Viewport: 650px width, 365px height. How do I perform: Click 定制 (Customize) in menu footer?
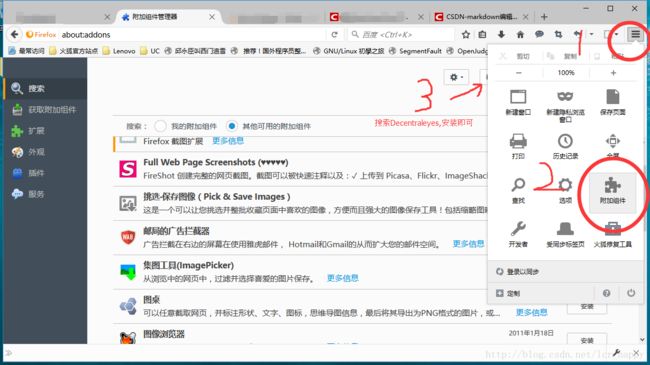coord(508,293)
